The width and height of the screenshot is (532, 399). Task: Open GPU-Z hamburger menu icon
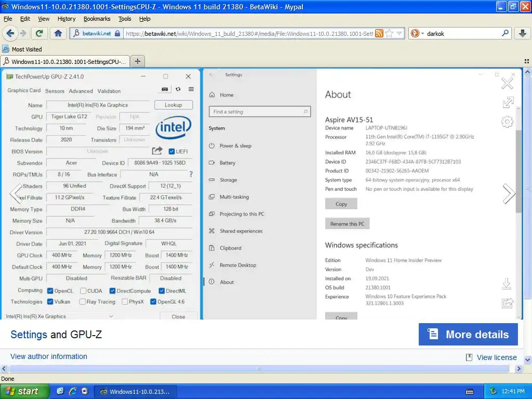coord(191,89)
